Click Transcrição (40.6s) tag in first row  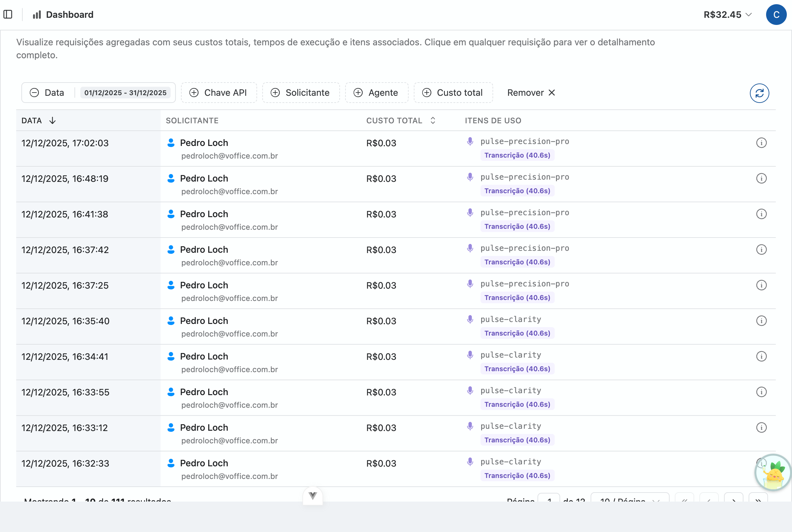pyautogui.click(x=517, y=155)
